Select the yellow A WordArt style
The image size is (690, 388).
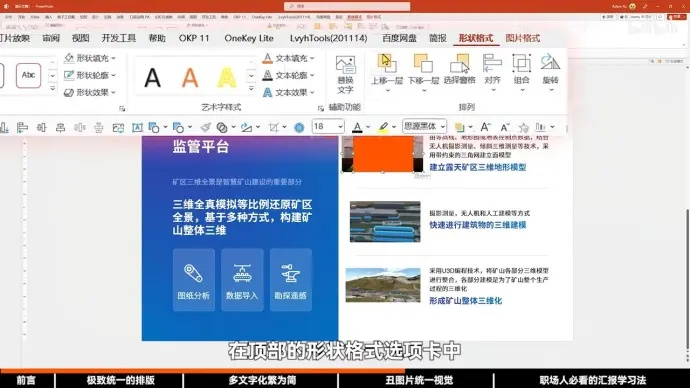pyautogui.click(x=227, y=78)
